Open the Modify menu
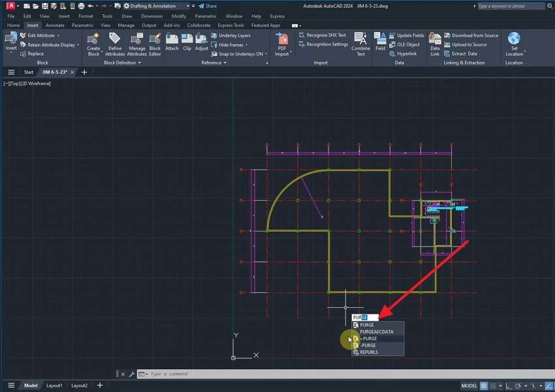Image resolution: width=555 pixels, height=392 pixels. (179, 16)
